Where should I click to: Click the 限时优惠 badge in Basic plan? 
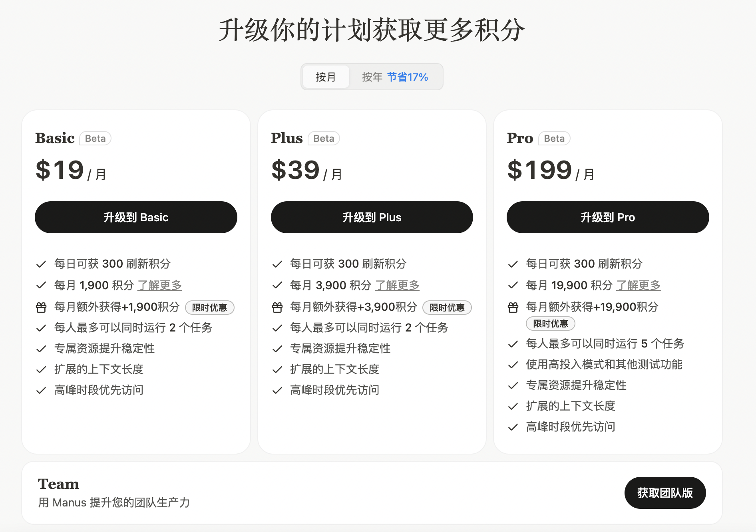209,308
